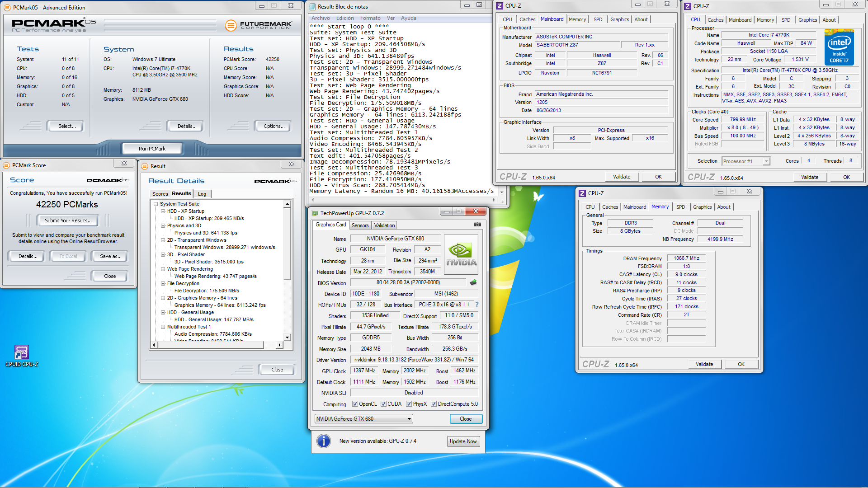Image resolution: width=868 pixels, height=488 pixels.
Task: Select Physics and 3D: 641.138 fps row
Action: (206, 233)
